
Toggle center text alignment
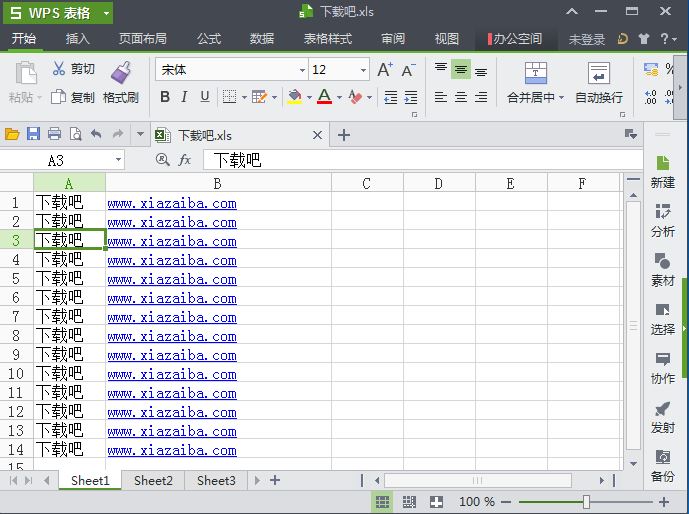click(461, 97)
